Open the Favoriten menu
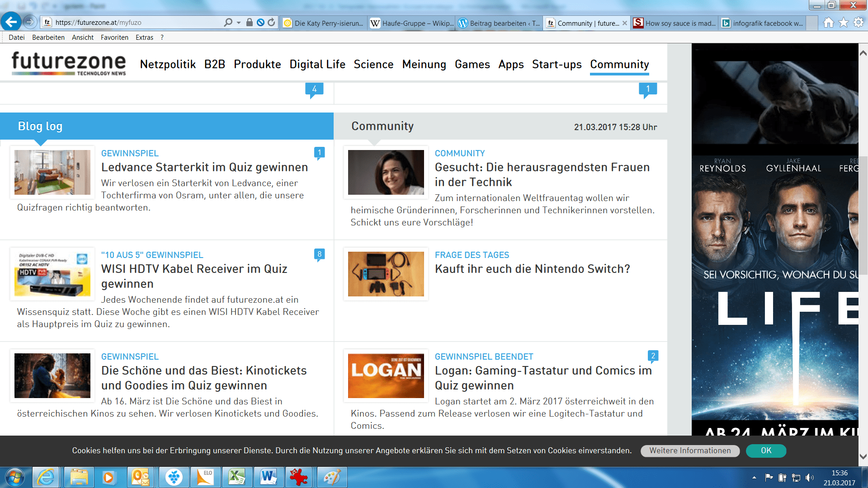 pyautogui.click(x=114, y=38)
